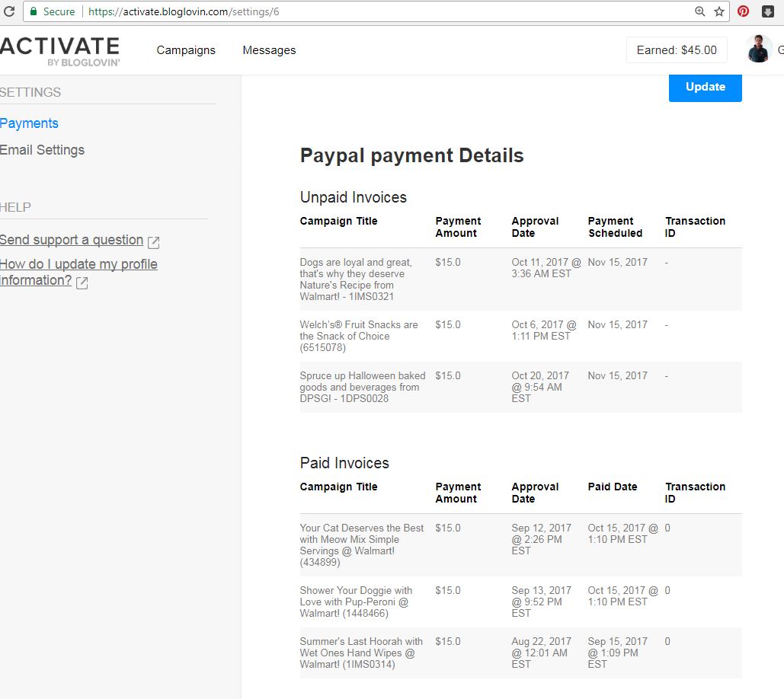Image resolution: width=784 pixels, height=699 pixels.
Task: Bookmark this page with the star icon
Action: tap(719, 11)
